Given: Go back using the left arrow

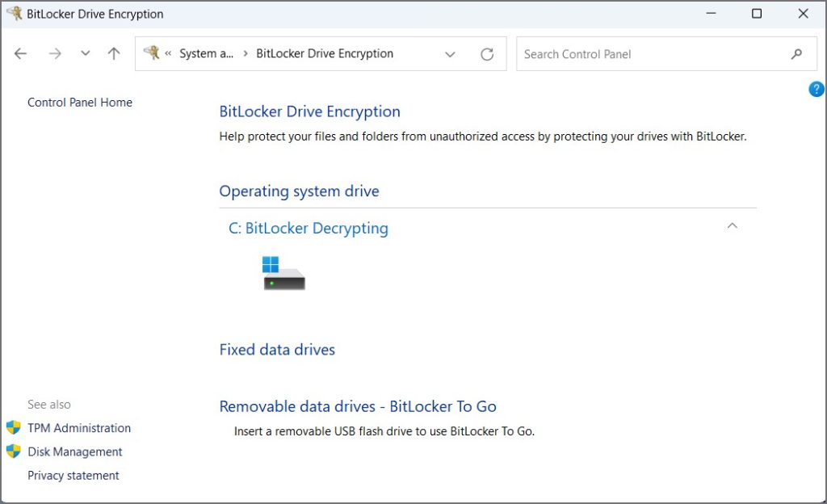Looking at the screenshot, I should 20,53.
